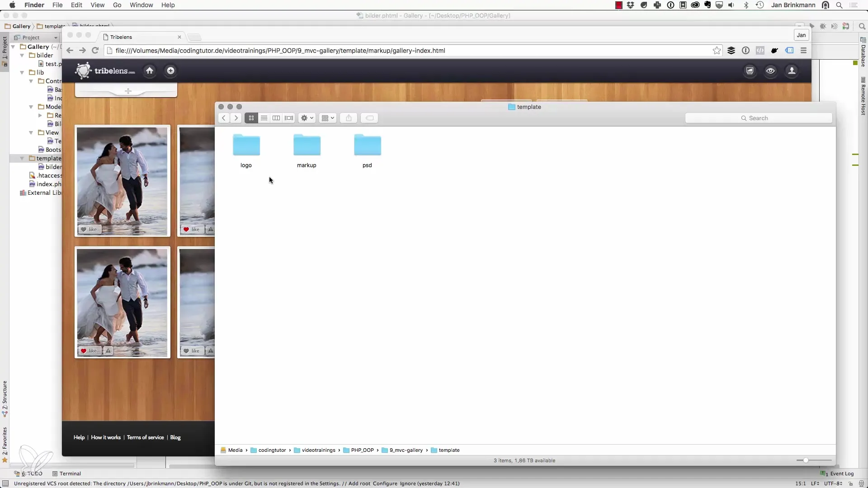Close the Tribelens browser tab
Viewport: 868px width, 488px height.
[179, 37]
